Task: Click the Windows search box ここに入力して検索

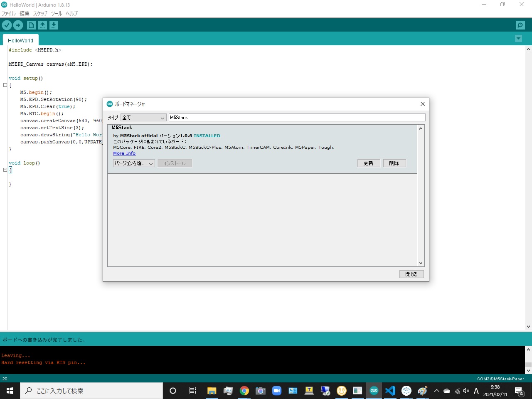Action: coord(91,391)
